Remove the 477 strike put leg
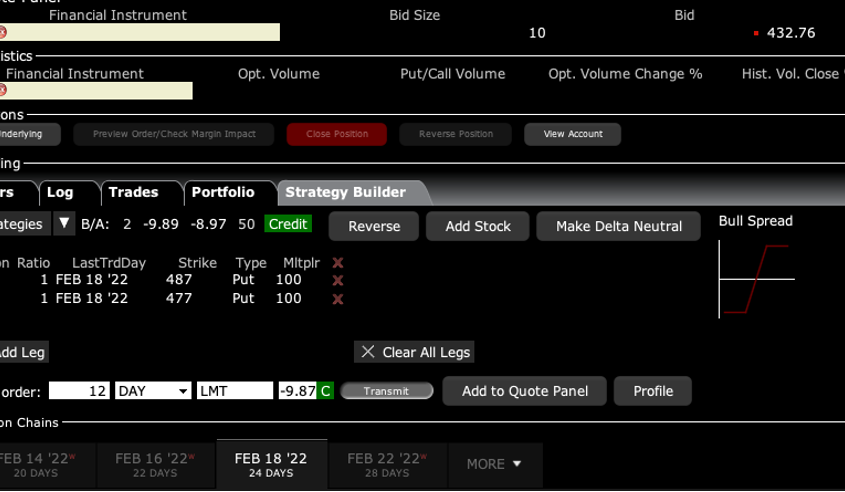The width and height of the screenshot is (845, 492). pos(338,299)
